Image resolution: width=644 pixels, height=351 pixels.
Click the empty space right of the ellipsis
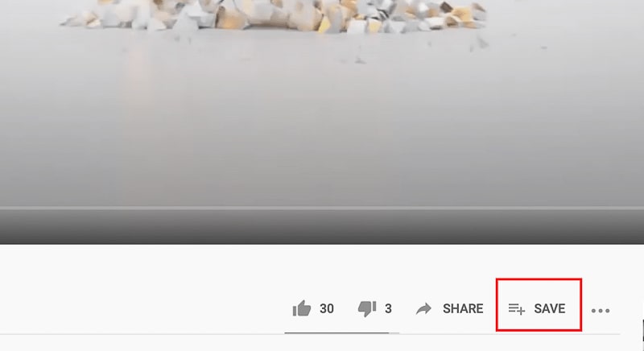[626, 311]
